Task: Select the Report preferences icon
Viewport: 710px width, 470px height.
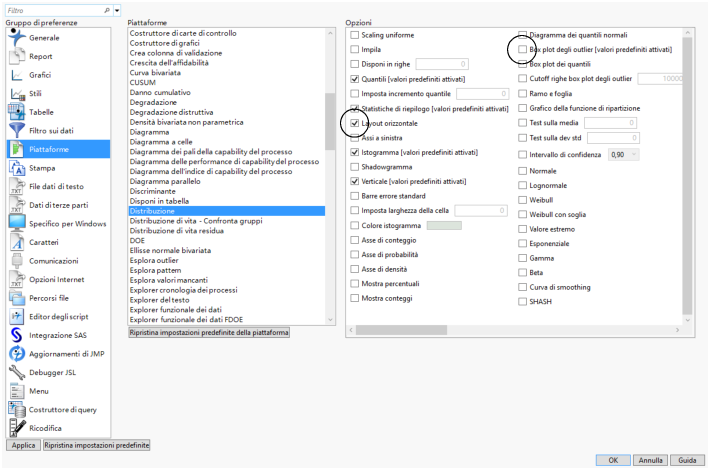Action: pyautogui.click(x=17, y=56)
